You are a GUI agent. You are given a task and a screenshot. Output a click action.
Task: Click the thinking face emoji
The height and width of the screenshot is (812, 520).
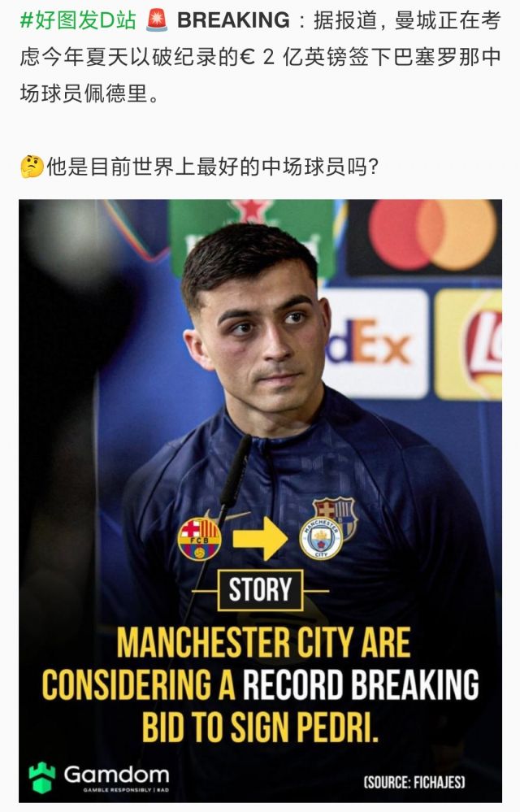32,167
